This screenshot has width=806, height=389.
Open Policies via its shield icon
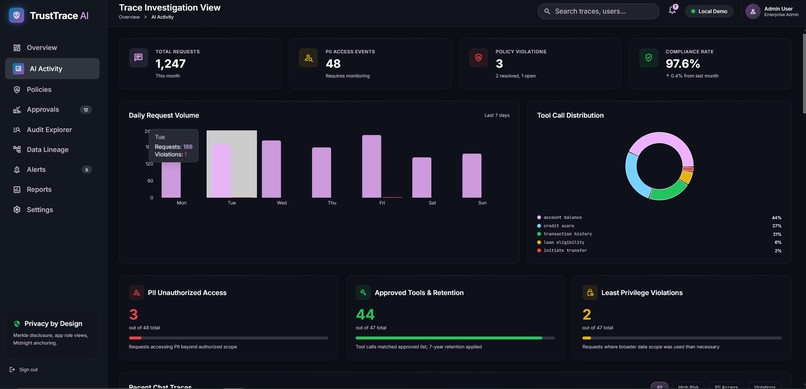coord(17,89)
